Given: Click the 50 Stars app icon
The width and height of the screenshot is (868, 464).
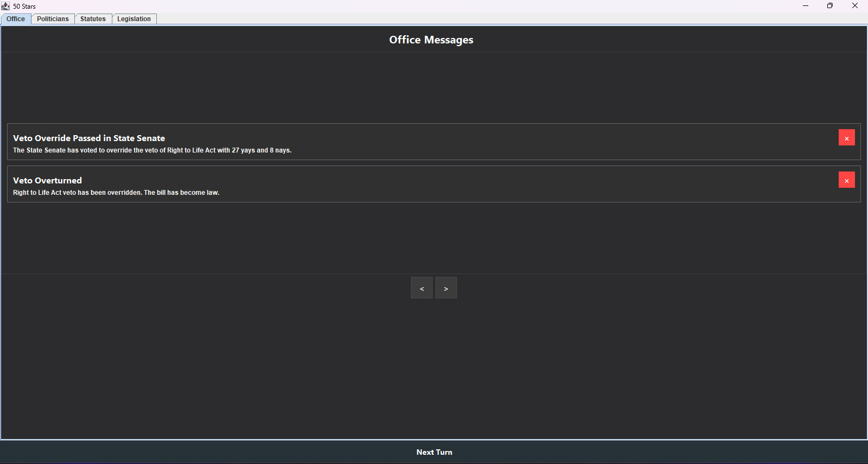Looking at the screenshot, I should [5, 6].
